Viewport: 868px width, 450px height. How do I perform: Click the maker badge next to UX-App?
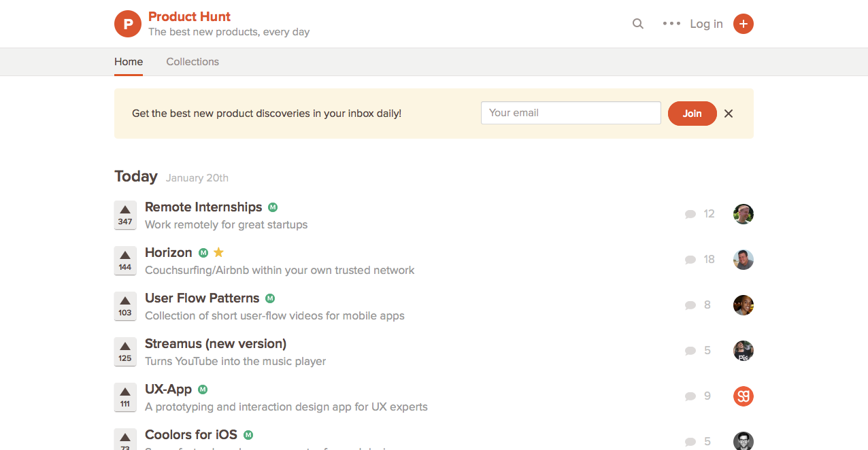click(202, 389)
